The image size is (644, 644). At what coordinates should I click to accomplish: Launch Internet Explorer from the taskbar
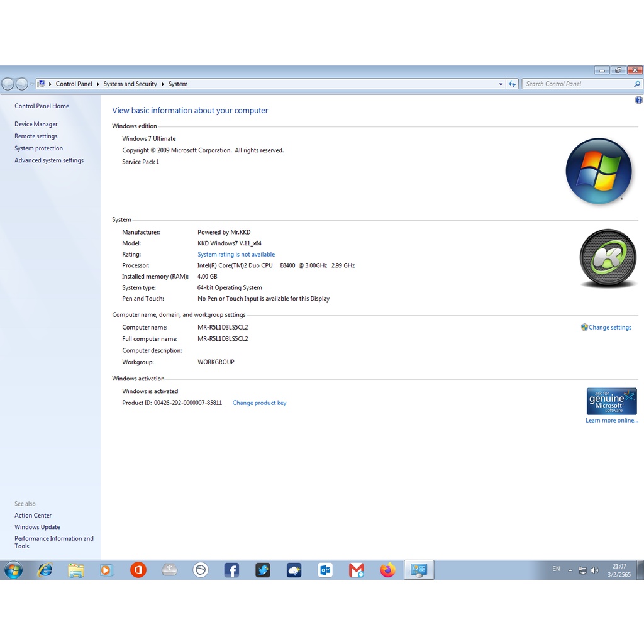45,570
